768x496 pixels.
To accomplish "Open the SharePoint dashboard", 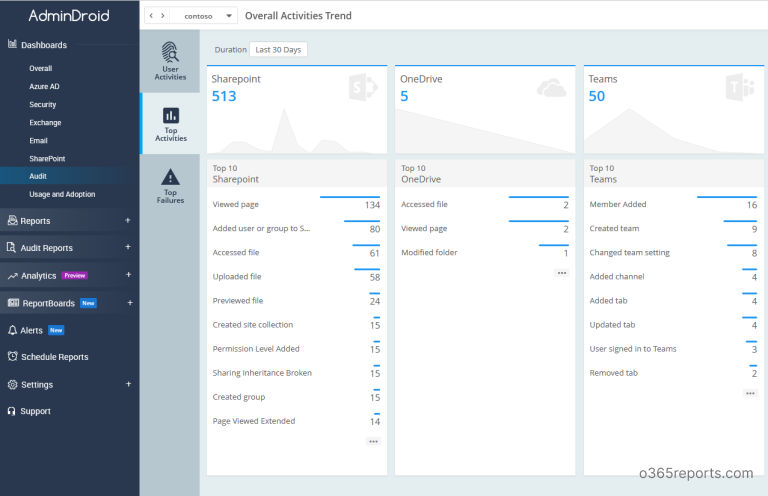I will [47, 159].
